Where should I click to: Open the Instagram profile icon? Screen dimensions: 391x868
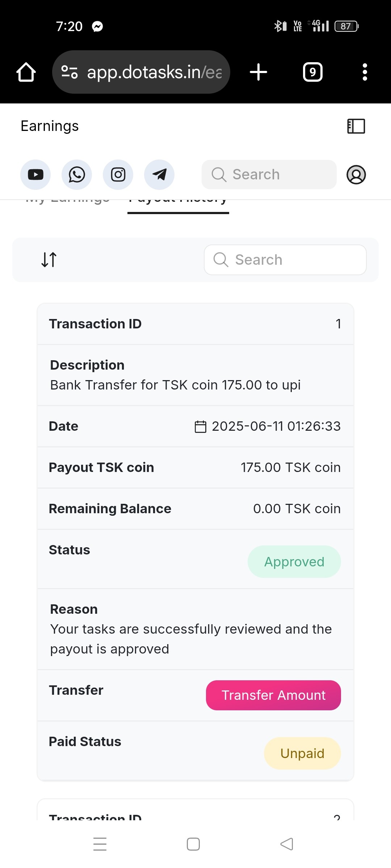point(118,175)
